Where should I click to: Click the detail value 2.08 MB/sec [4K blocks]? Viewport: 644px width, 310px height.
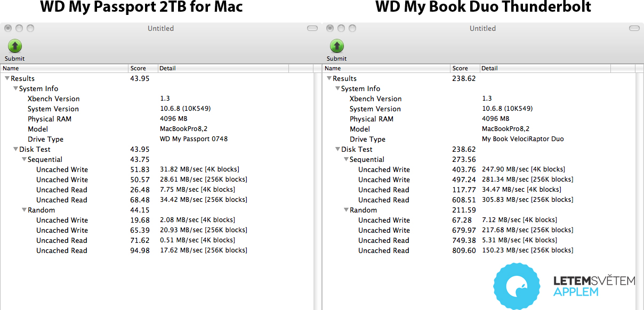click(197, 220)
